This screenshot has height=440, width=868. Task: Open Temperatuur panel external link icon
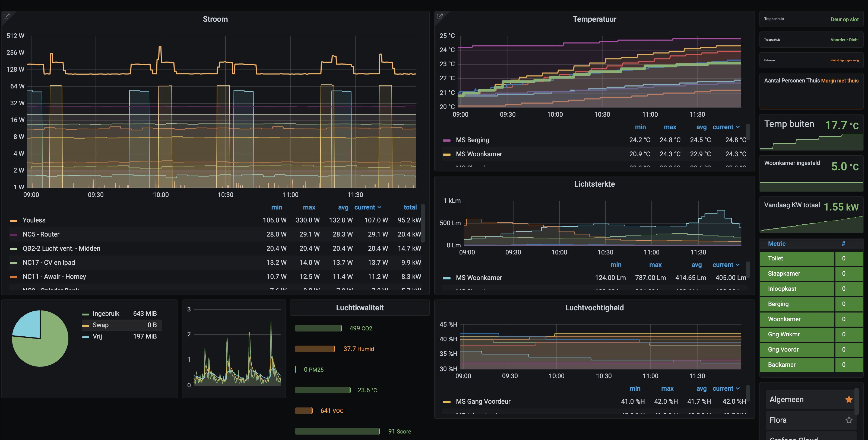pos(439,16)
